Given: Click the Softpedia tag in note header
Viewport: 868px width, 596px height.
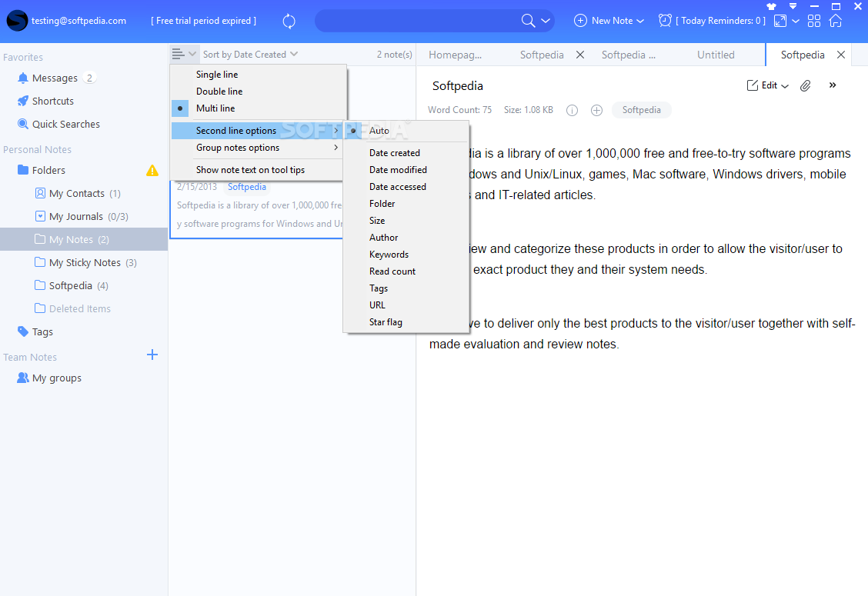Looking at the screenshot, I should click(641, 110).
